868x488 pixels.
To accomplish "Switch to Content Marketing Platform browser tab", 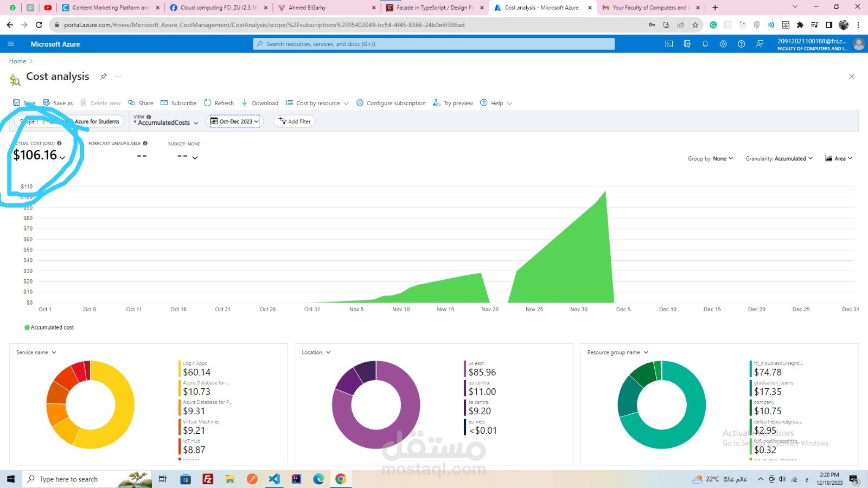I will coord(111,8).
